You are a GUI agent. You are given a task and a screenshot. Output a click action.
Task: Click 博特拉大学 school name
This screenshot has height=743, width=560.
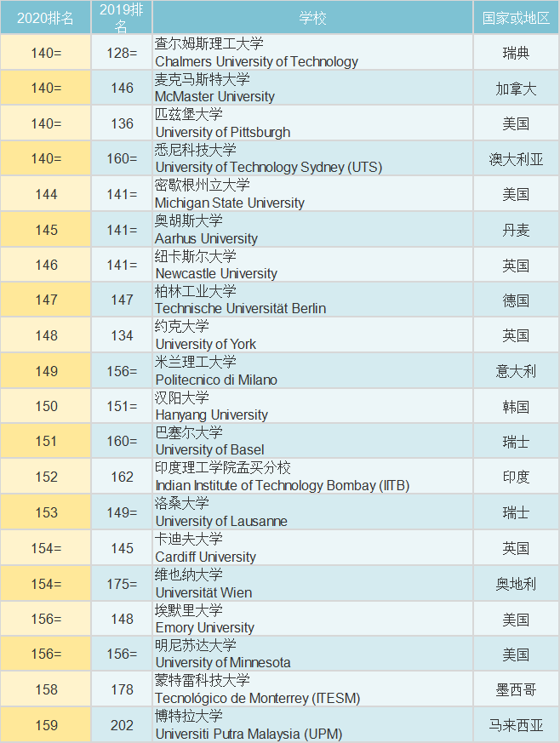click(189, 716)
